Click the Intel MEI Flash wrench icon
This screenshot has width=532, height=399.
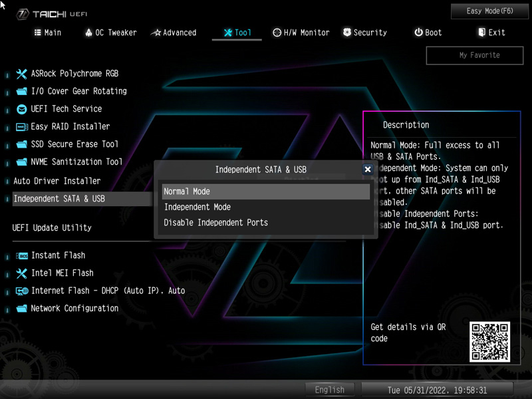click(x=21, y=273)
